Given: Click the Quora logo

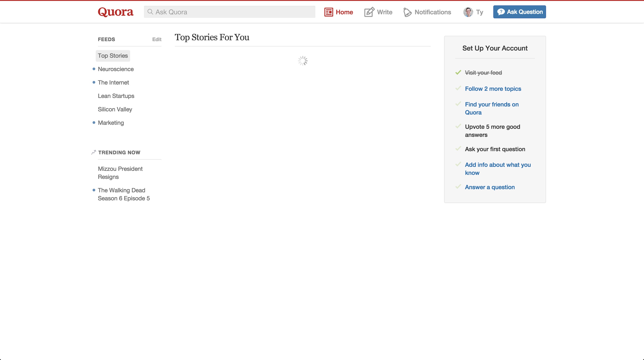Looking at the screenshot, I should tap(116, 12).
